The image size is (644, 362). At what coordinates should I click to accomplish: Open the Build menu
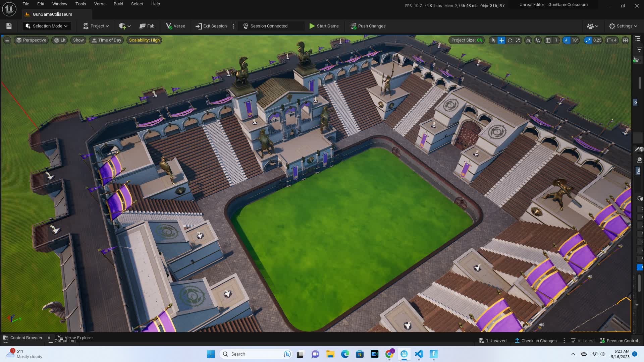pos(118,4)
